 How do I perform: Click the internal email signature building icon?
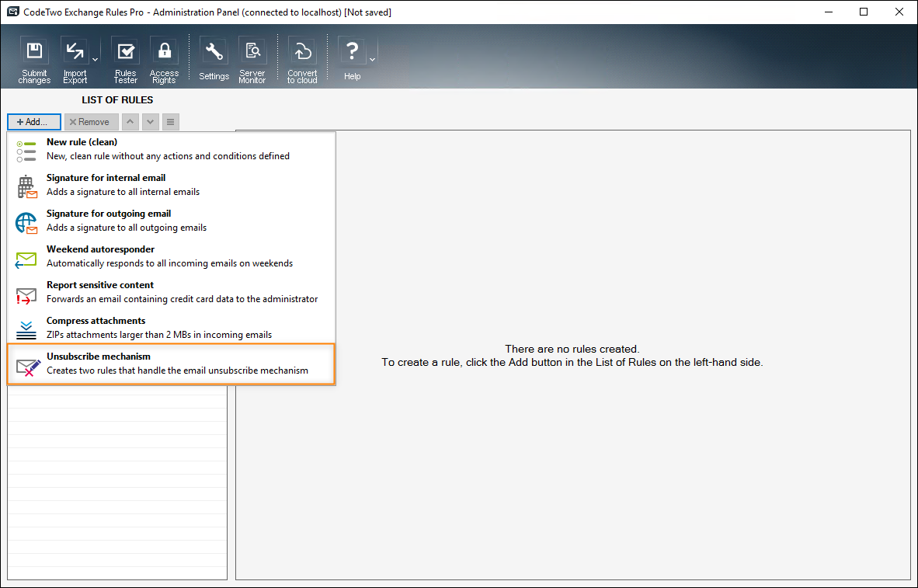click(26, 186)
